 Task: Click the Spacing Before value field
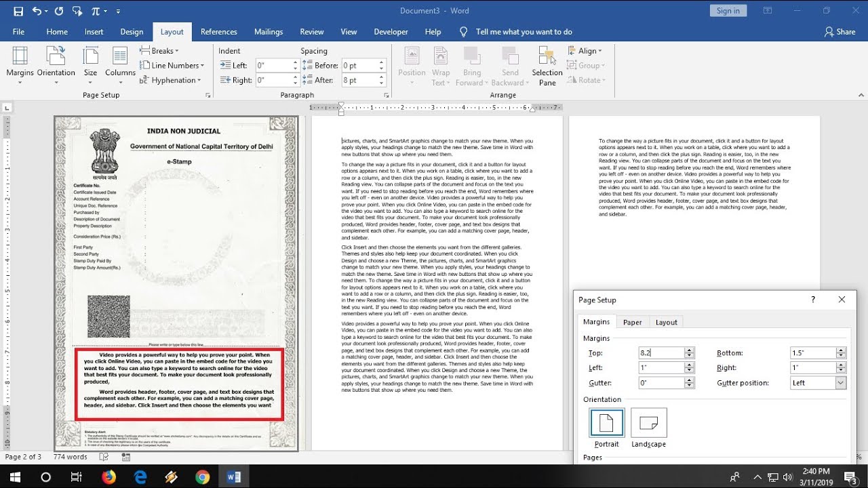click(x=359, y=65)
